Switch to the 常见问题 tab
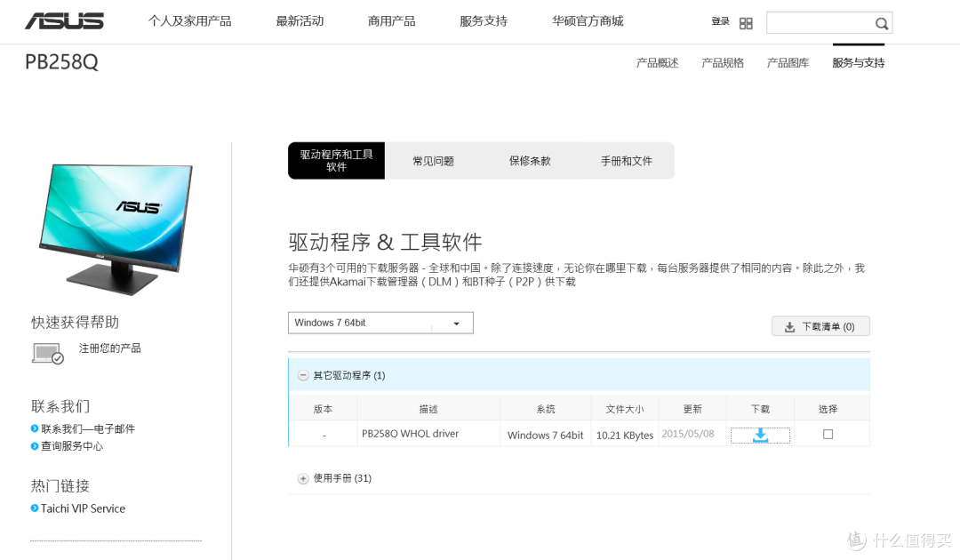960x560 pixels. pyautogui.click(x=434, y=161)
